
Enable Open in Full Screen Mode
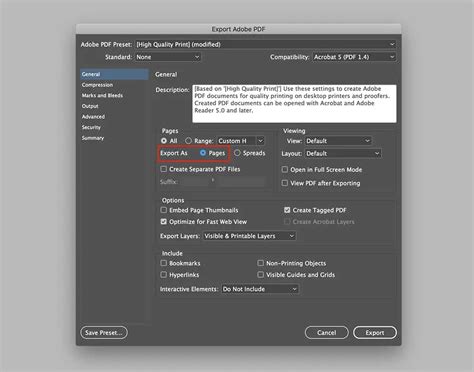coord(285,169)
